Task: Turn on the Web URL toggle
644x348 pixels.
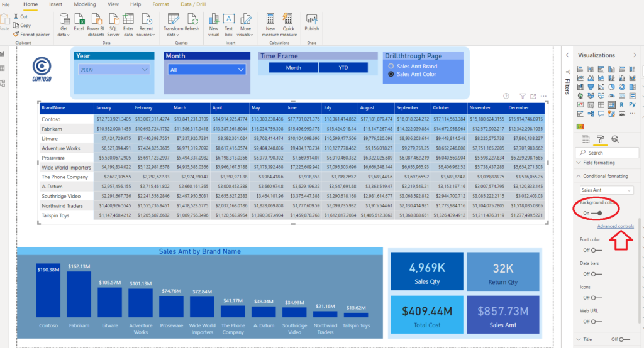Action: pos(596,322)
